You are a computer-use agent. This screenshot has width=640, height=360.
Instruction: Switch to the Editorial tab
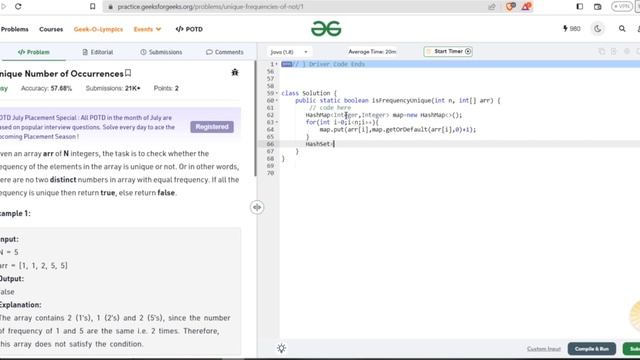pyautogui.click(x=98, y=52)
